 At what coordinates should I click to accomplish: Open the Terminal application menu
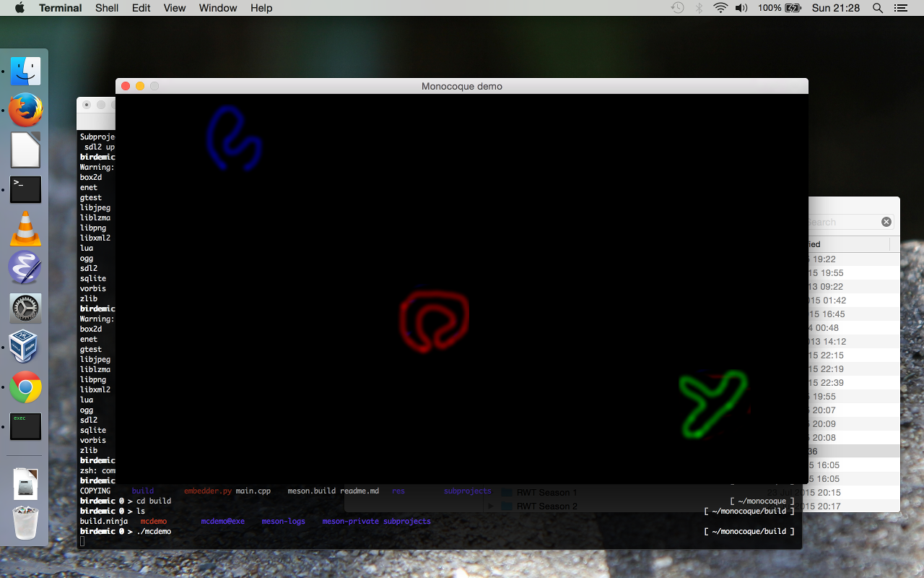[x=60, y=8]
